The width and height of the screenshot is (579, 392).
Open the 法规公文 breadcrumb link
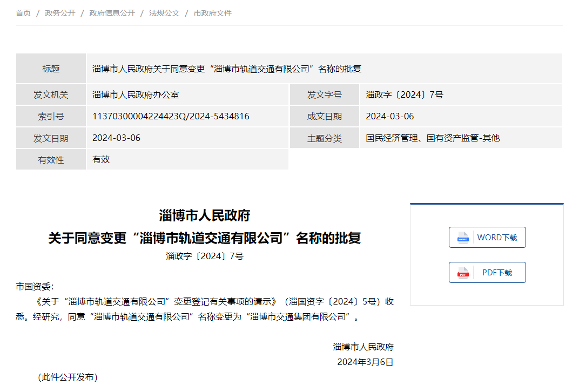tap(165, 12)
